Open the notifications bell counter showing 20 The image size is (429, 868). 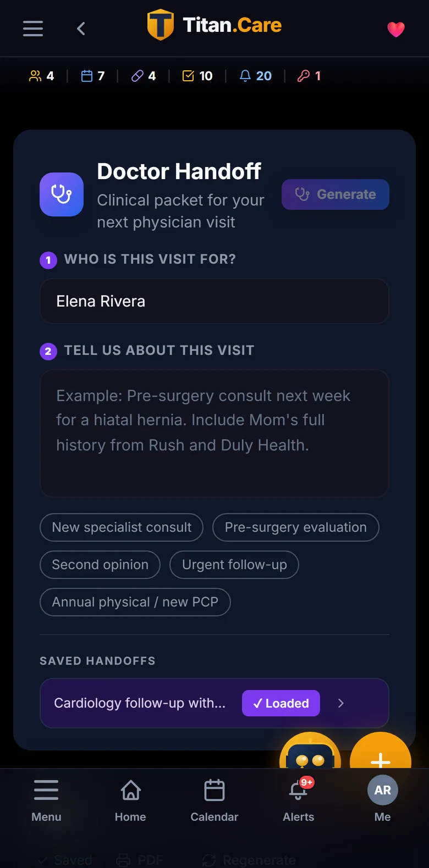click(x=256, y=76)
